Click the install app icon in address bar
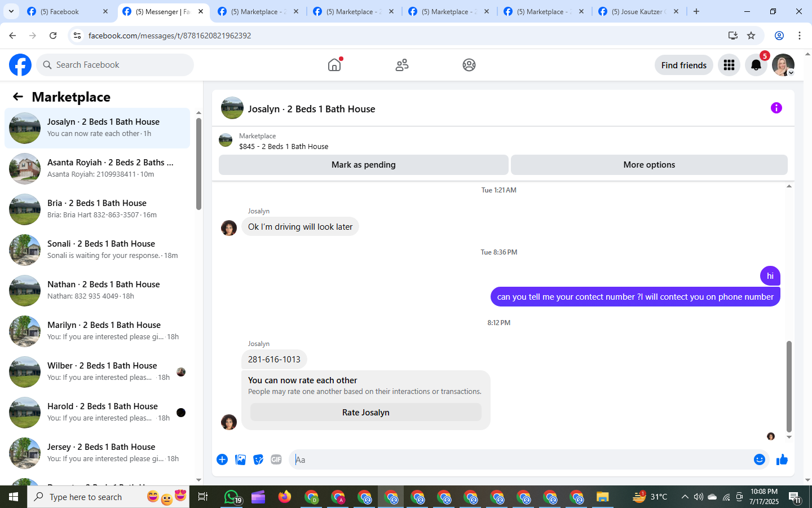Viewport: 812px width, 508px height. [x=733, y=36]
